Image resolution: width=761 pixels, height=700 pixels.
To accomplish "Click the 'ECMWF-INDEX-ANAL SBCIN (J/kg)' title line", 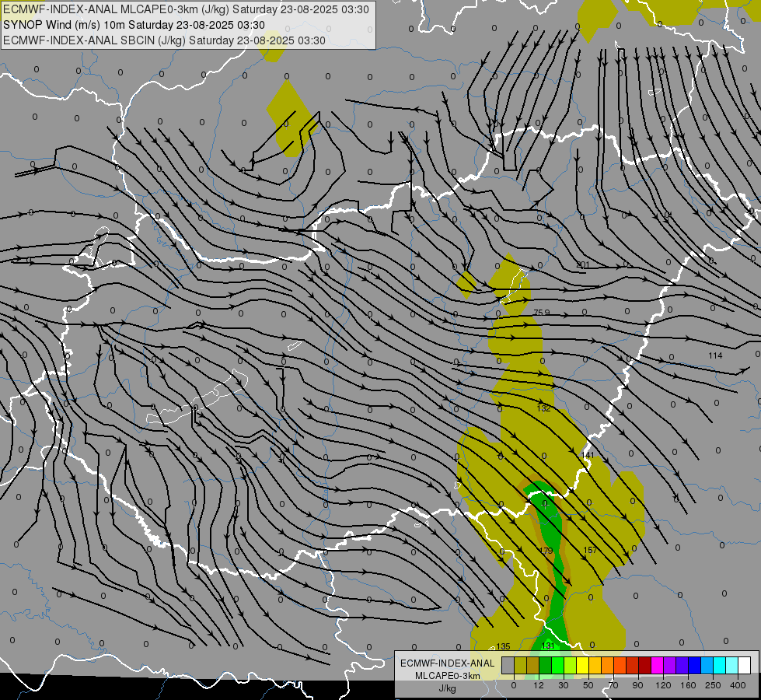I will tap(164, 40).
